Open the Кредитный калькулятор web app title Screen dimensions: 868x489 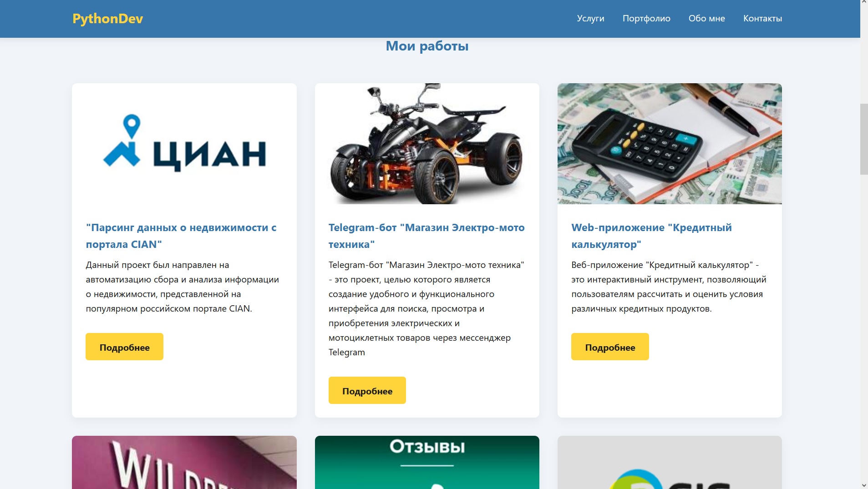click(x=651, y=236)
